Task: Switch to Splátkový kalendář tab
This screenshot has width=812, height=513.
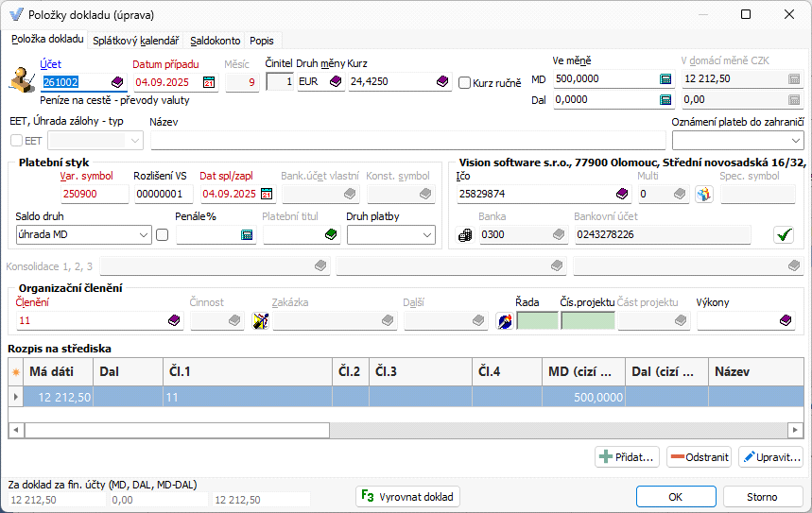Action: coord(136,41)
